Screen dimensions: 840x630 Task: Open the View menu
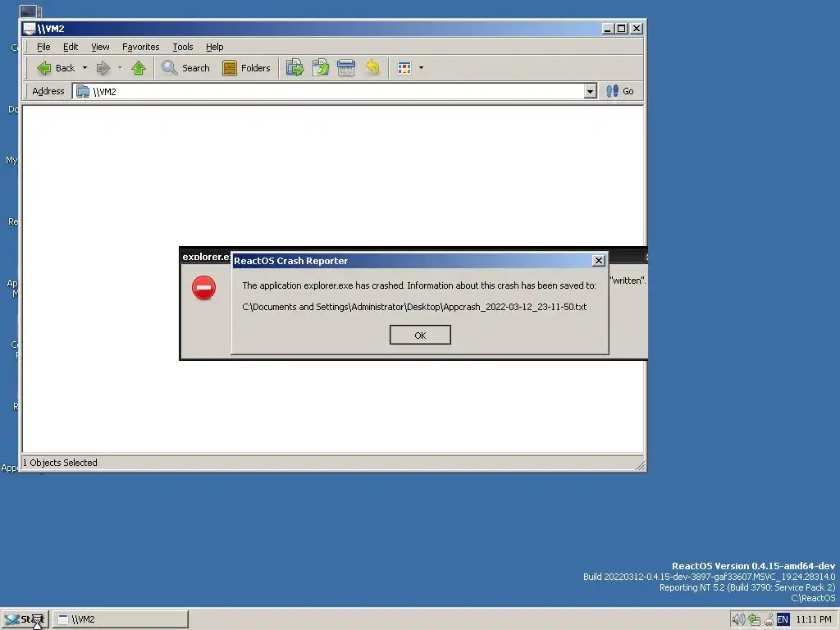[100, 47]
